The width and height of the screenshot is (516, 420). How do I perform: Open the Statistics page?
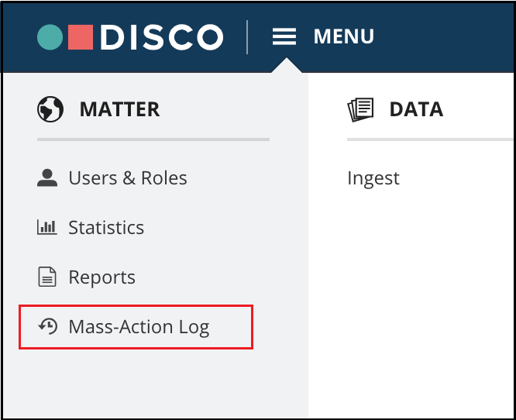point(106,228)
